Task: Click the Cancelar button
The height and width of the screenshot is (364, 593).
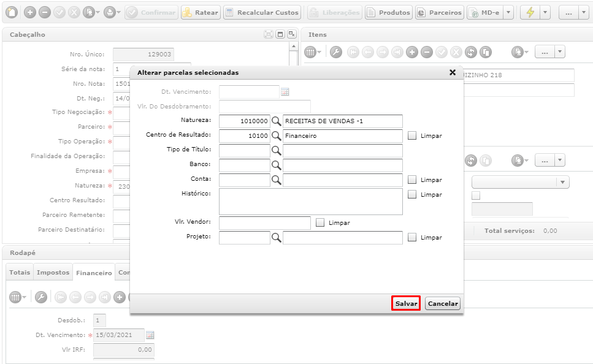Action: coord(443,303)
